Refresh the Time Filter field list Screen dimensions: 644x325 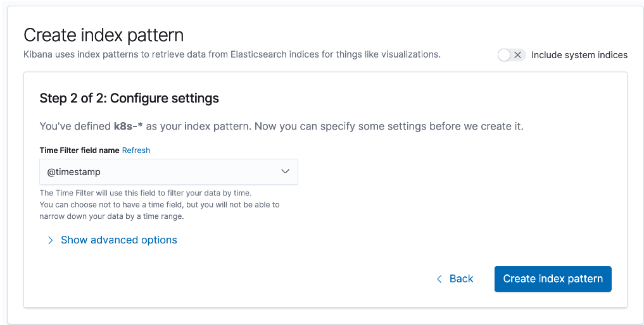(136, 150)
